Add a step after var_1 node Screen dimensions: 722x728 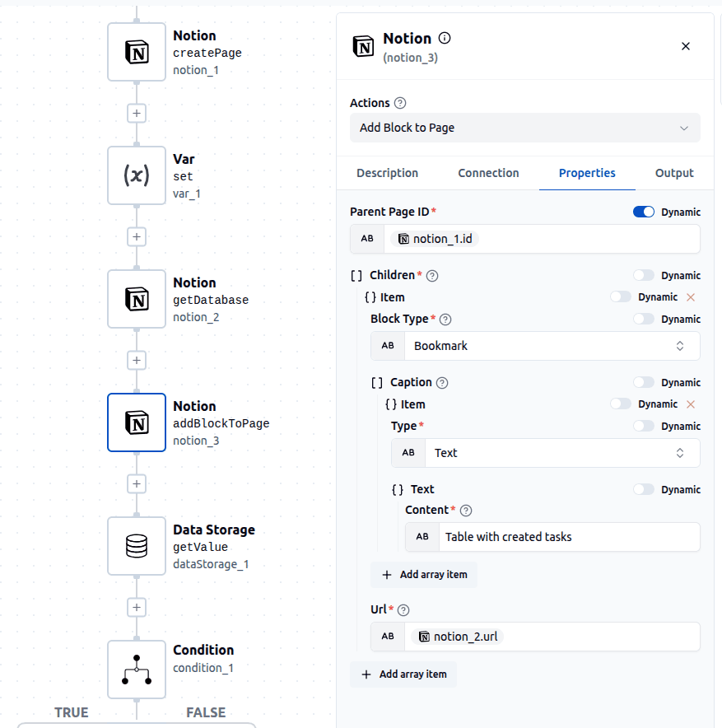(x=137, y=237)
